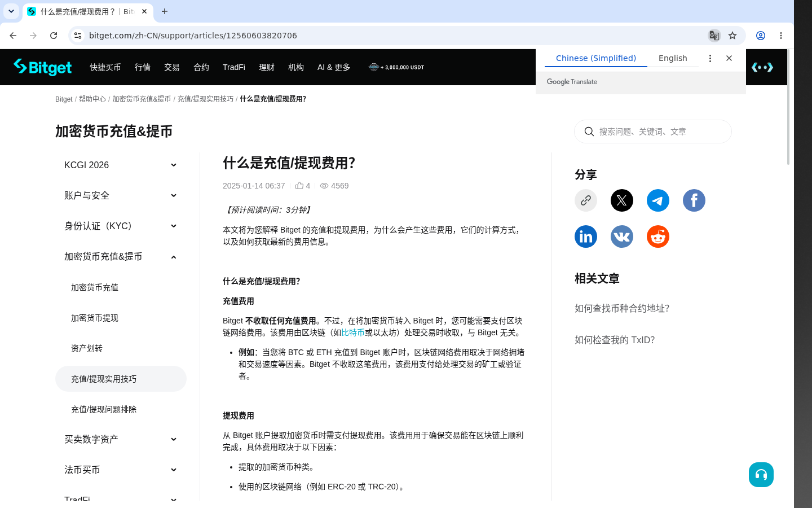The image size is (812, 508).
Task: Click 加密货币充值&提币 breadcrumb link
Action: click(x=142, y=99)
